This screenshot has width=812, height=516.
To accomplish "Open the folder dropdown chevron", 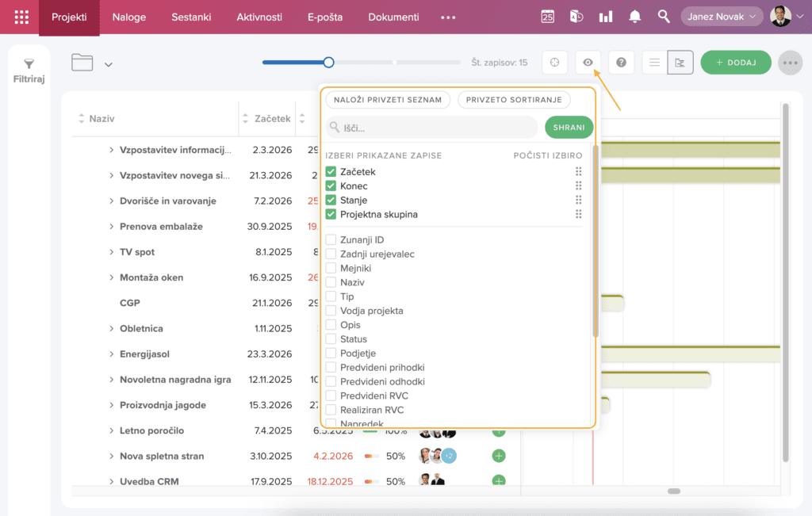I will [x=109, y=64].
